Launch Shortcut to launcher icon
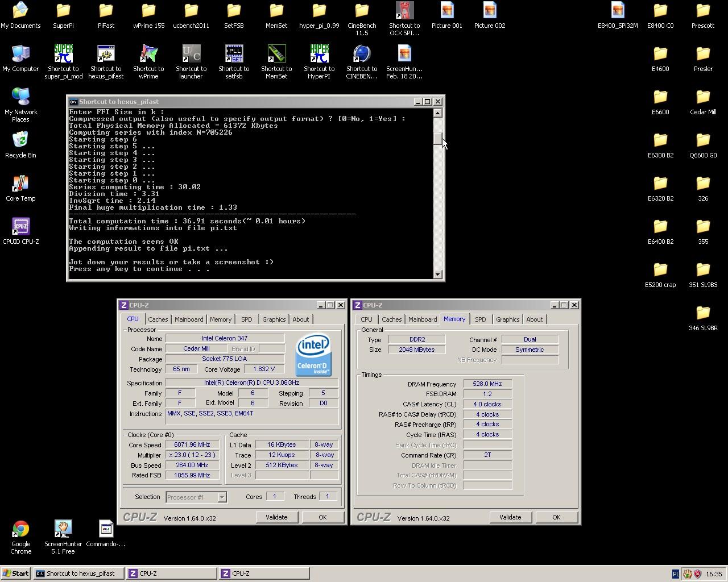728x582 pixels. pyautogui.click(x=191, y=62)
